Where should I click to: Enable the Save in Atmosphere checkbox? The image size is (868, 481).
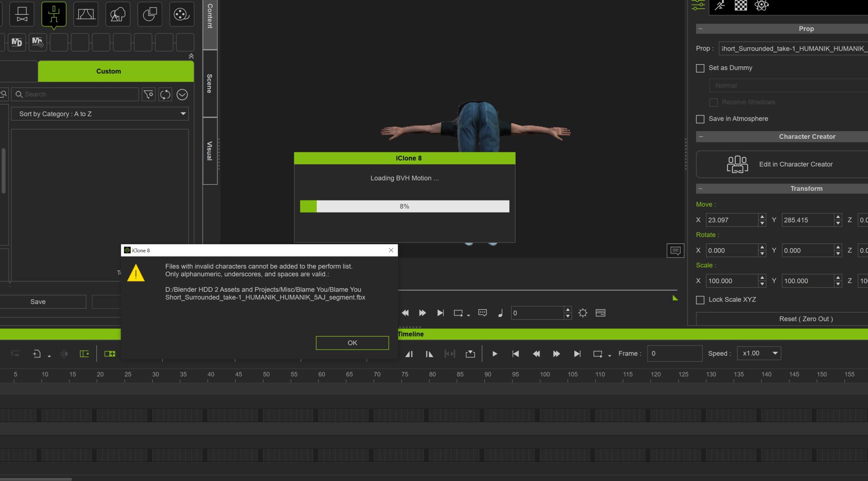point(700,119)
